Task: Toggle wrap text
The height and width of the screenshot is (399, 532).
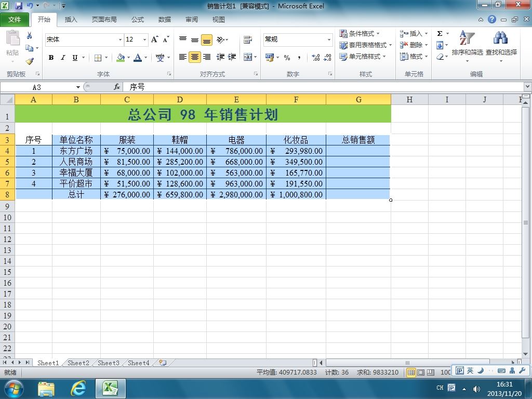Action: coord(248,39)
